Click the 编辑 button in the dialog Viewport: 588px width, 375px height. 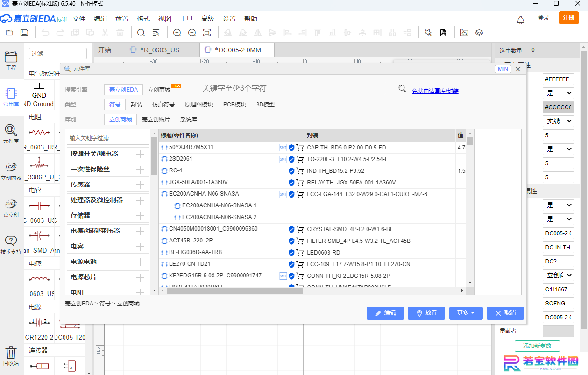(385, 313)
